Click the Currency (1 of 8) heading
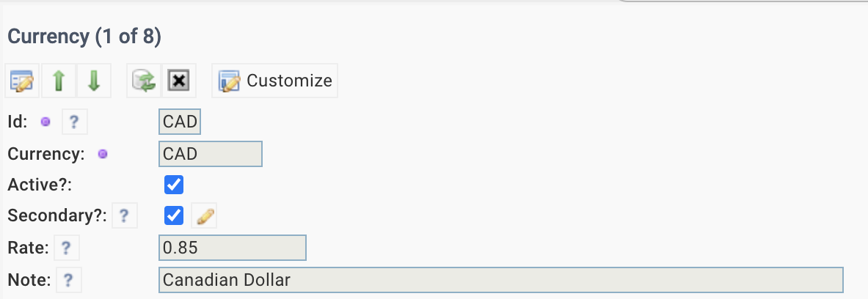This screenshot has width=868, height=299. [x=84, y=37]
